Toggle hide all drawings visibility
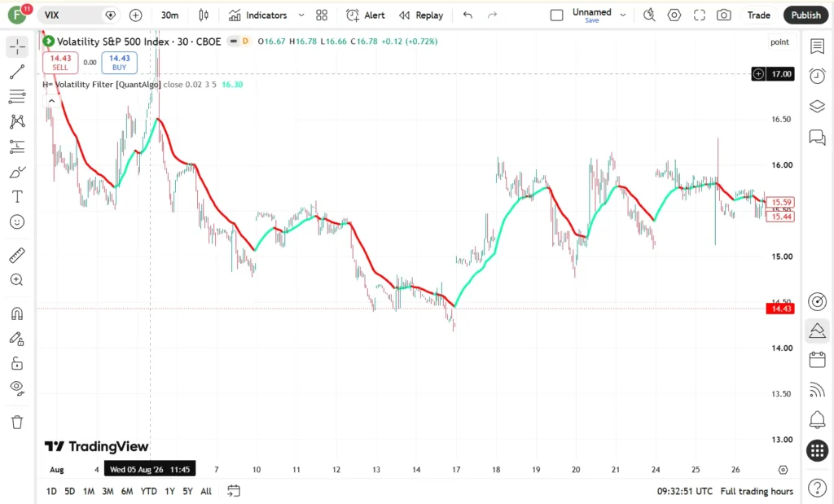The height and width of the screenshot is (504, 834). (17, 388)
